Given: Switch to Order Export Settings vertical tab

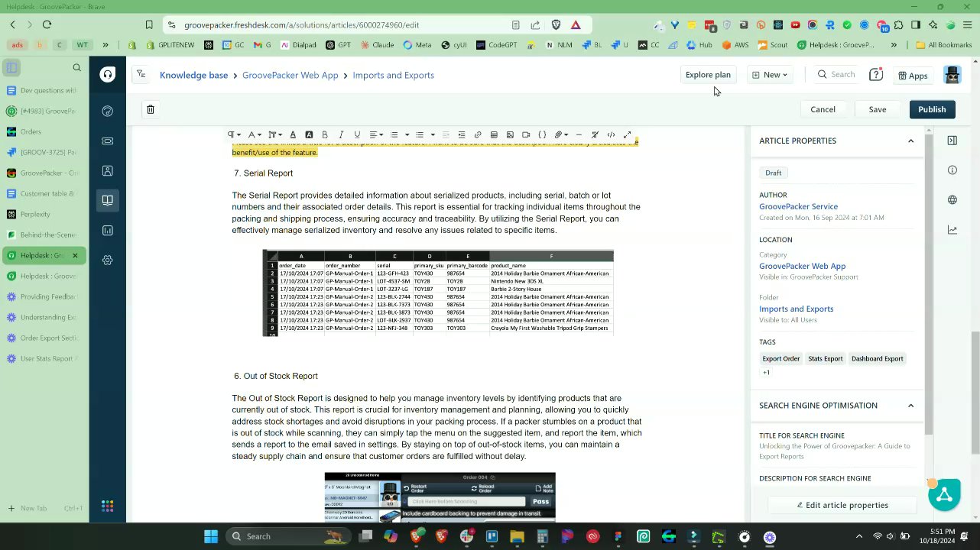Looking at the screenshot, I should point(44,338).
